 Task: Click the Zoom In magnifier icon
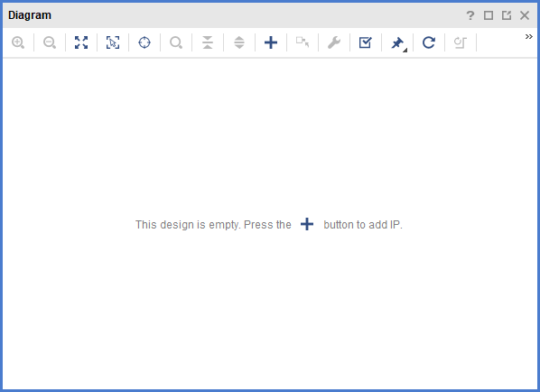(18, 42)
